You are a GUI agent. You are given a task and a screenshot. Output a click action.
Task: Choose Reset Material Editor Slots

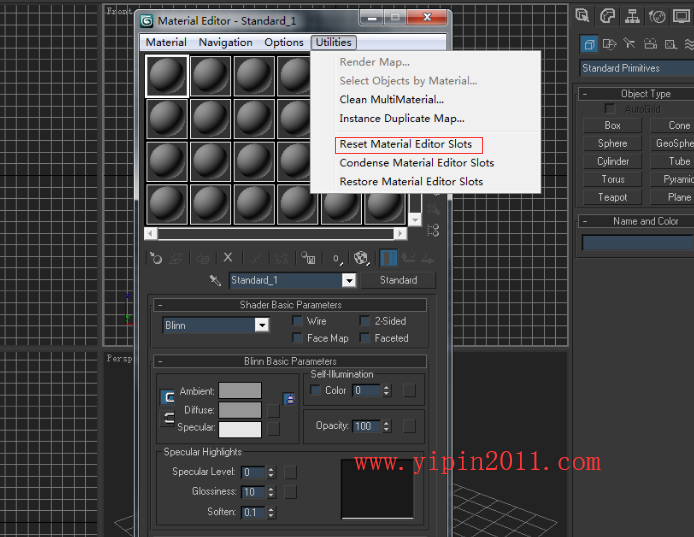click(408, 144)
